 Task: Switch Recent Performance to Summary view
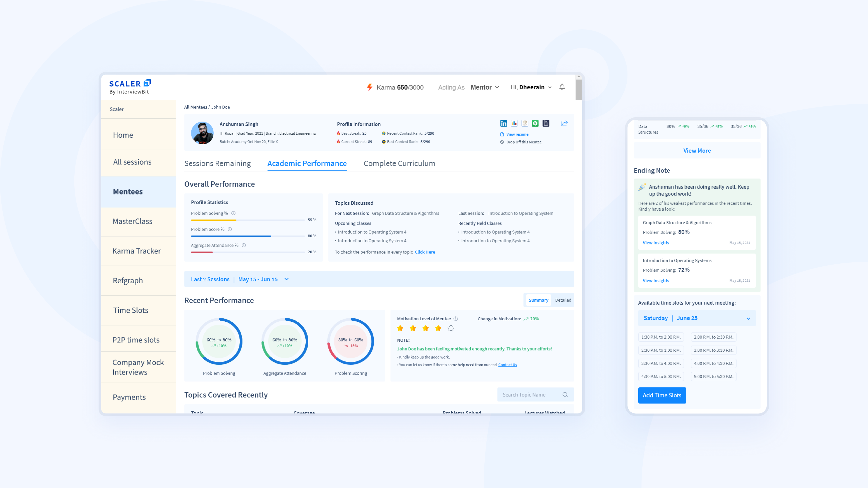click(538, 300)
